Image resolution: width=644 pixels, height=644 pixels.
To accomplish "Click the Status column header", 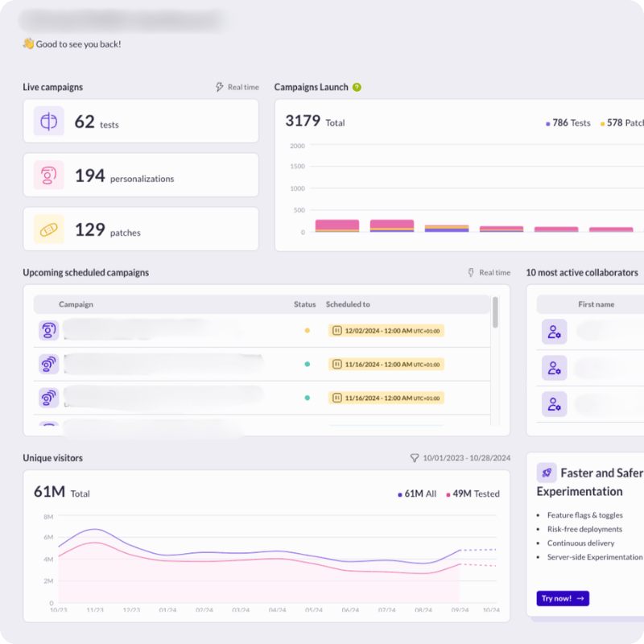I will (305, 304).
